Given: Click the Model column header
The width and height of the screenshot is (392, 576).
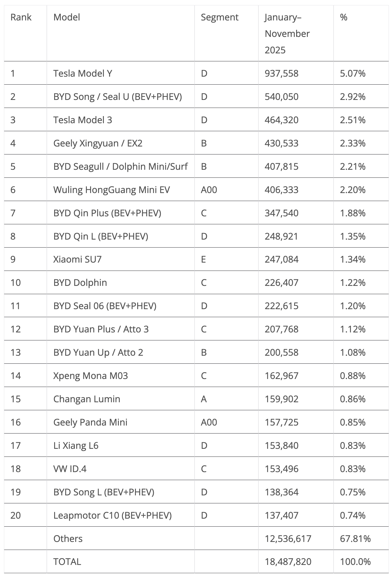Looking at the screenshot, I should (67, 17).
